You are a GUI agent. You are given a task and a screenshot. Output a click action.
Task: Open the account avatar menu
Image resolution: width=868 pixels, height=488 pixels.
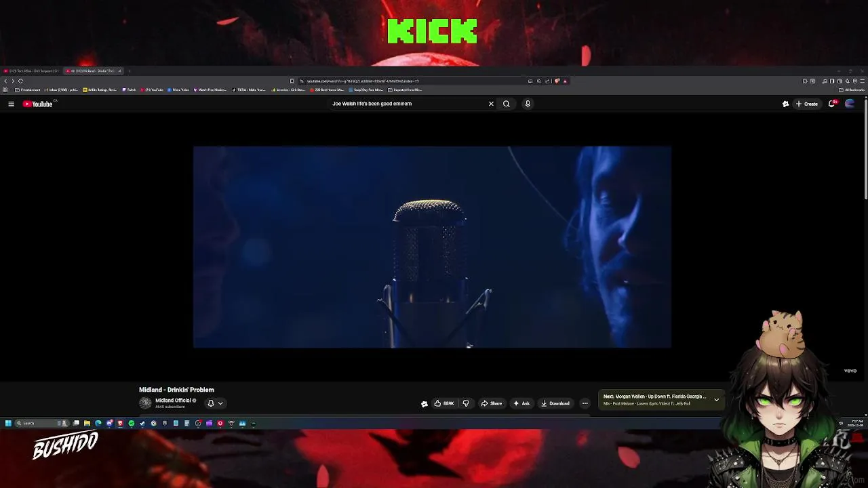point(850,104)
